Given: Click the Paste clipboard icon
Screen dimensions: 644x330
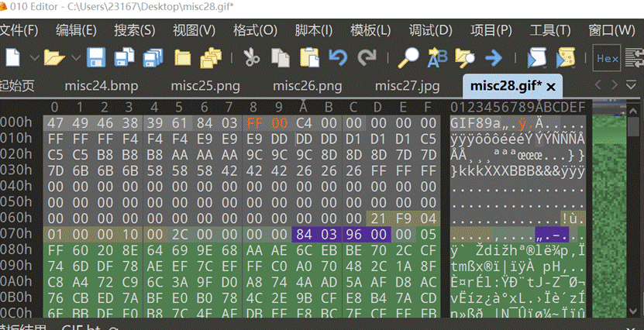Looking at the screenshot, I should click(310, 57).
